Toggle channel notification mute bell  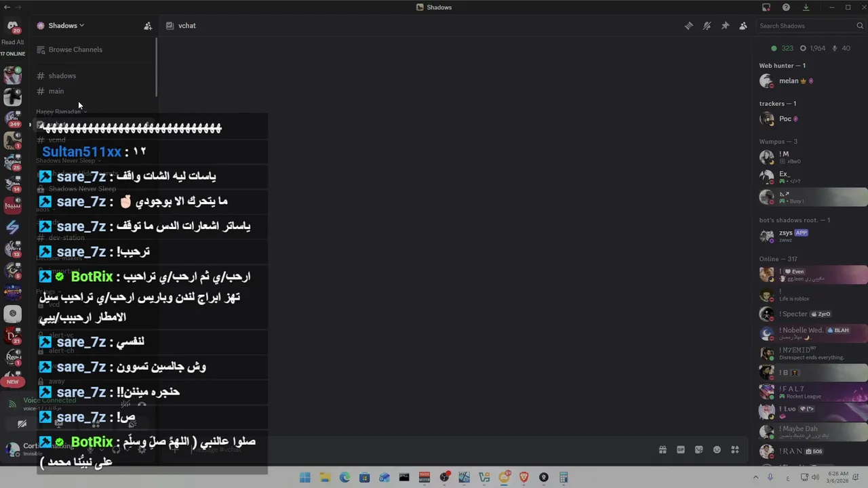(x=707, y=26)
